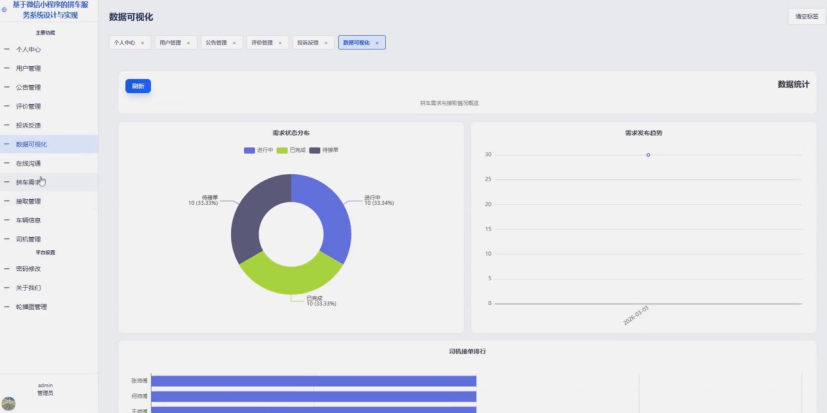The image size is (827, 413).
Task: Click the dark gray 待接单 donut segment
Action: (249, 216)
